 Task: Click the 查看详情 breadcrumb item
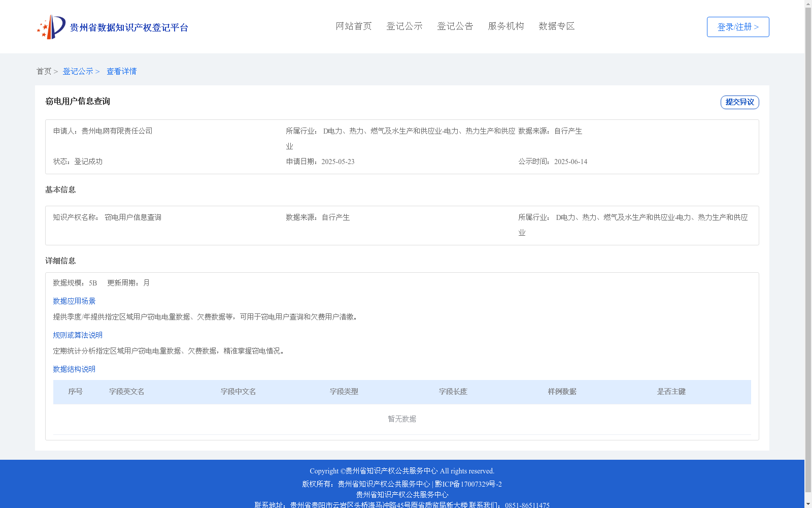121,72
